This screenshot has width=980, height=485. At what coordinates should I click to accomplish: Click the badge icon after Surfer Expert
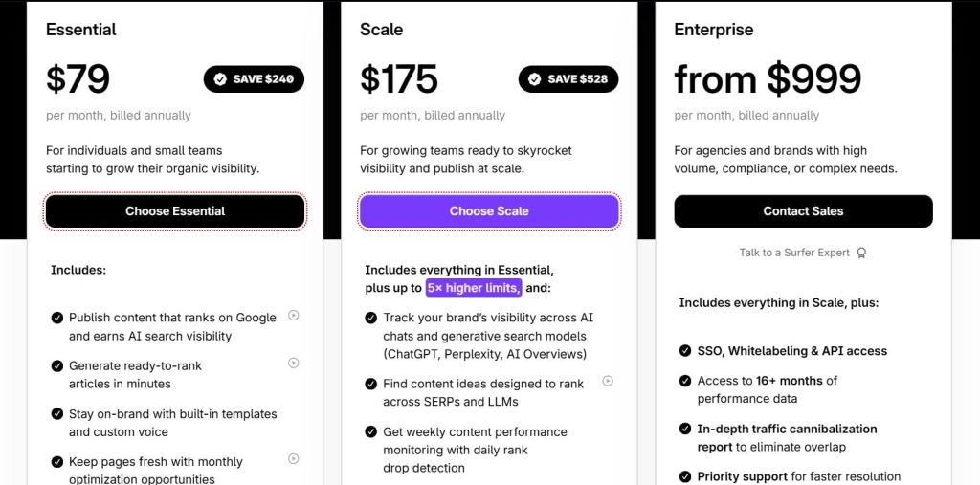pyautogui.click(x=861, y=254)
